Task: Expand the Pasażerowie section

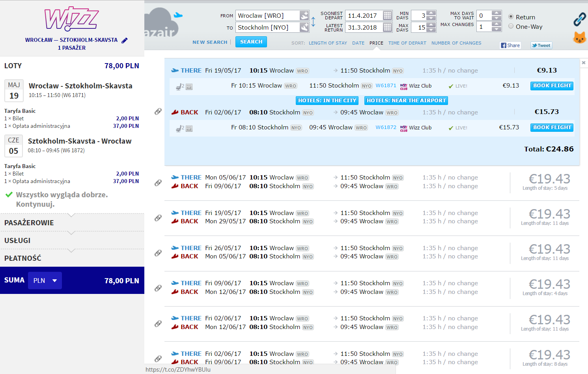Action: (x=72, y=223)
